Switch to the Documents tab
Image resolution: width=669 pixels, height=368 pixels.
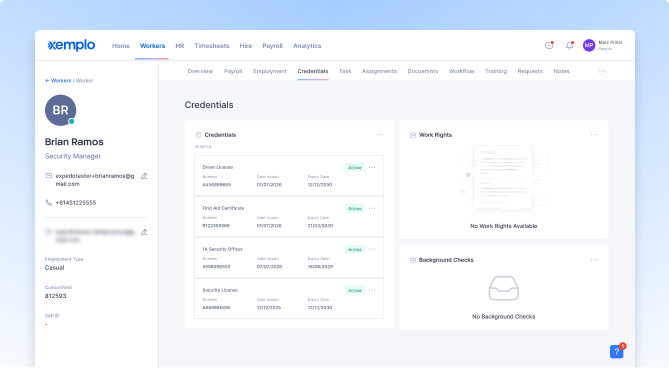coord(423,71)
